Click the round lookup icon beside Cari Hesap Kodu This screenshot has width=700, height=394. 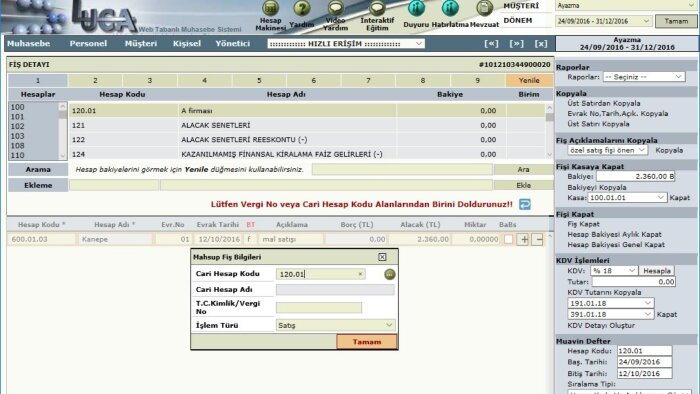tap(390, 274)
